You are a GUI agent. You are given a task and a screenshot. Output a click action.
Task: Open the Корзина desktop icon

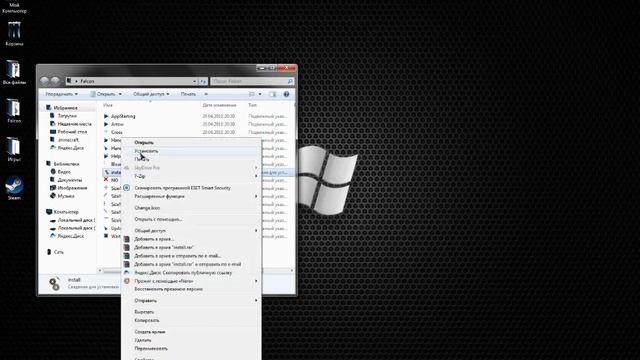coord(14,33)
